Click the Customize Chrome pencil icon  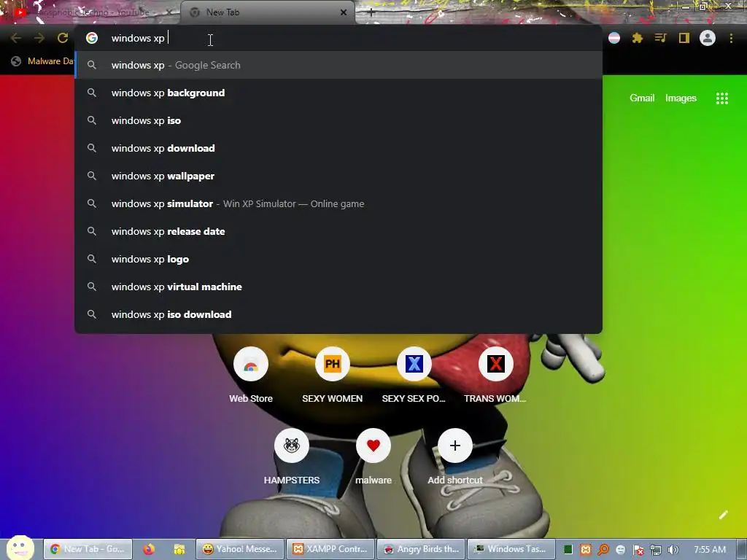tap(723, 515)
